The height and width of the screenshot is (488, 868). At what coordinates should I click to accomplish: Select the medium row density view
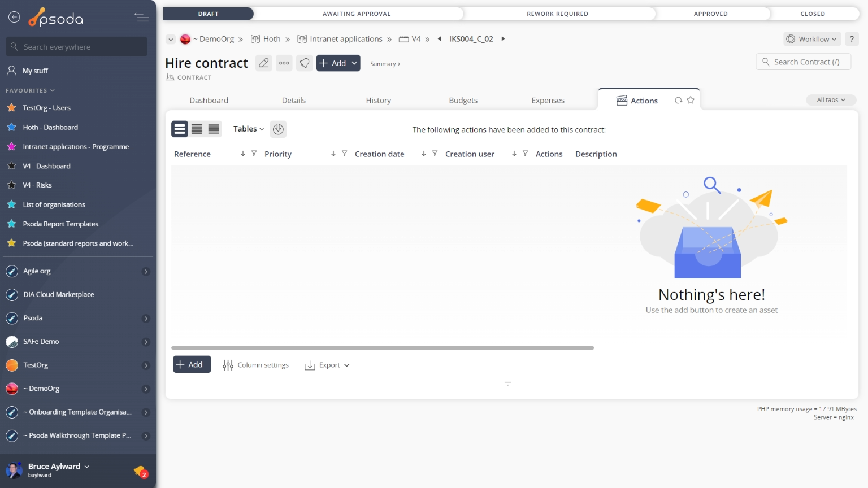pyautogui.click(x=197, y=129)
